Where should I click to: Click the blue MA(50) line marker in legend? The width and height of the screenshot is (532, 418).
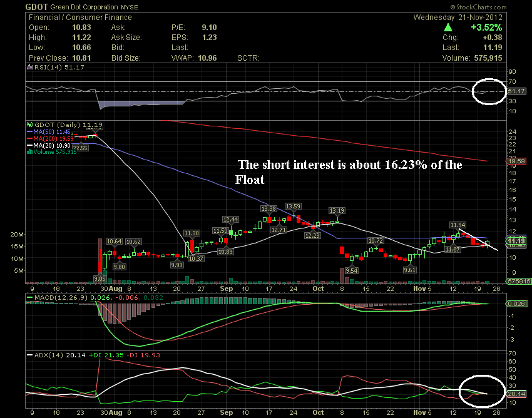30,132
